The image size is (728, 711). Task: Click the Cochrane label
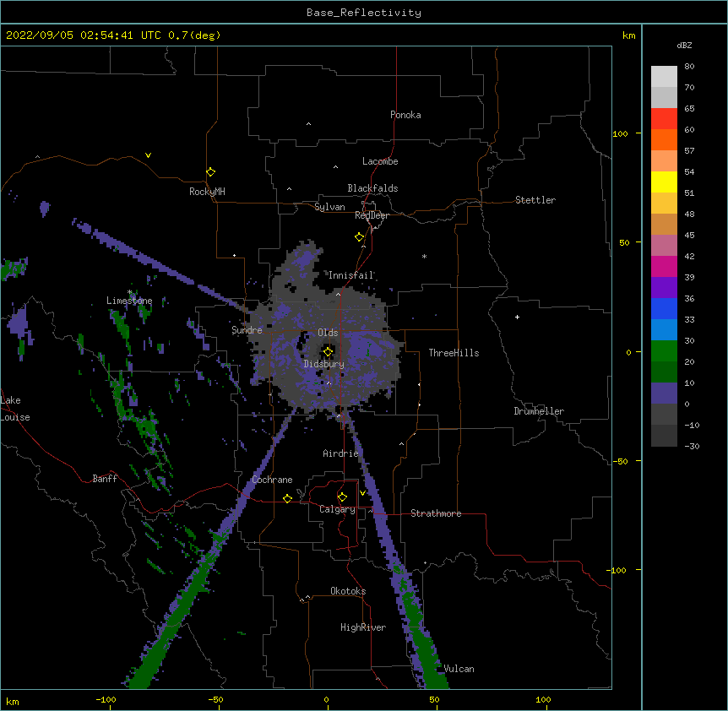(272, 480)
